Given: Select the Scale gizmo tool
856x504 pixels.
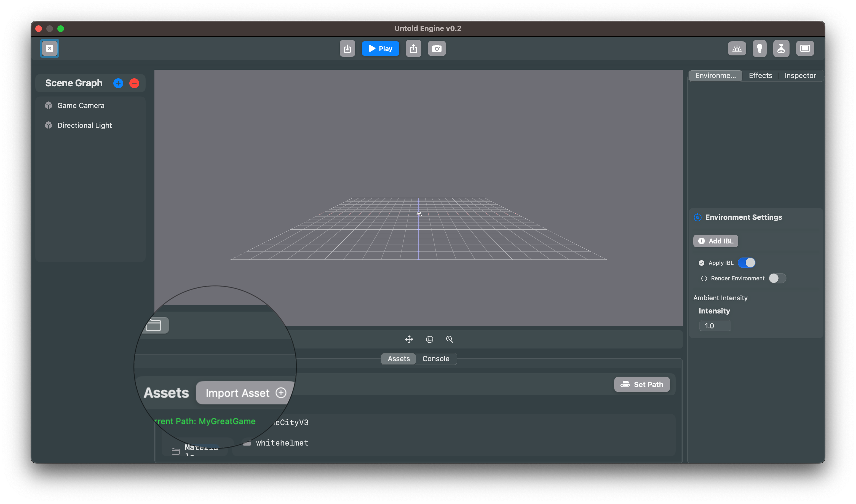Looking at the screenshot, I should point(450,339).
